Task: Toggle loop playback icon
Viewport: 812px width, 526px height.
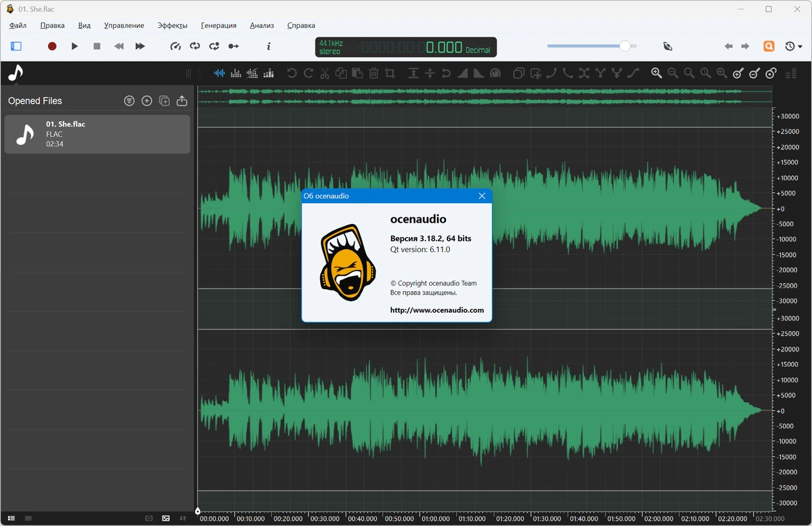Action: 195,46
